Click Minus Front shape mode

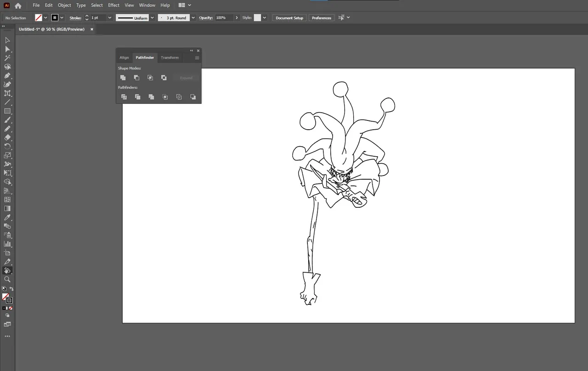click(136, 78)
